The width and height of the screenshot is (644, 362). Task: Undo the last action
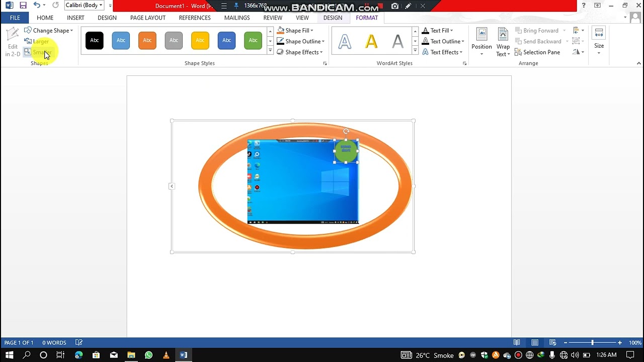37,6
